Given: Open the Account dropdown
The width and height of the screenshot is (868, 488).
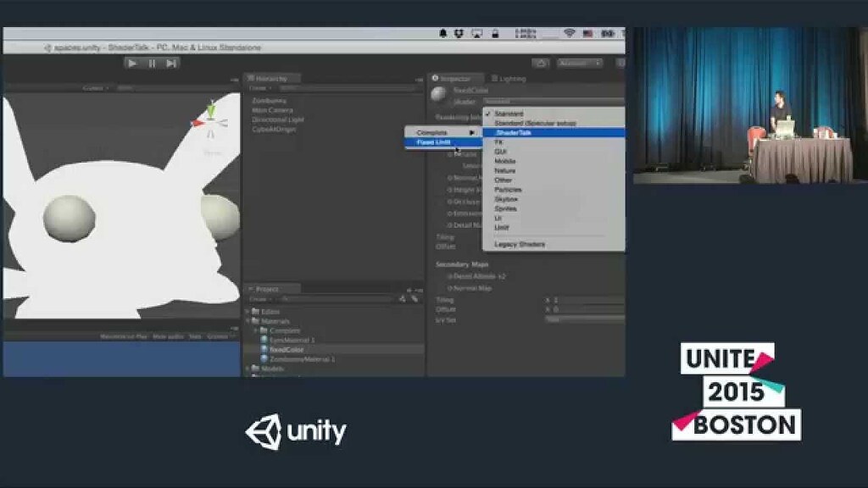Looking at the screenshot, I should pos(580,63).
